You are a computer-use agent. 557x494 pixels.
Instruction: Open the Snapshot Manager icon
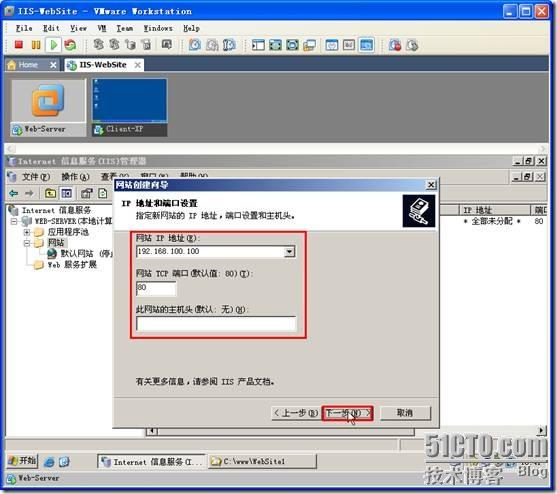[x=229, y=45]
